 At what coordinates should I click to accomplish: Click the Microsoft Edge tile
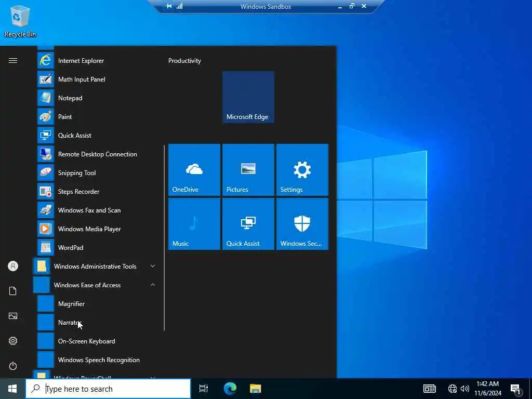click(248, 97)
